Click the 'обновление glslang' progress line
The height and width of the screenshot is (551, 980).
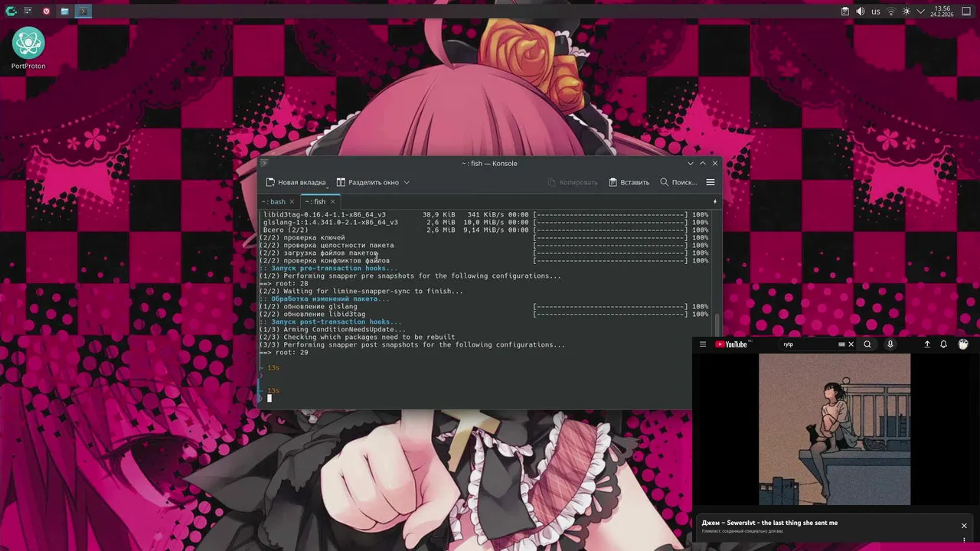(x=484, y=306)
